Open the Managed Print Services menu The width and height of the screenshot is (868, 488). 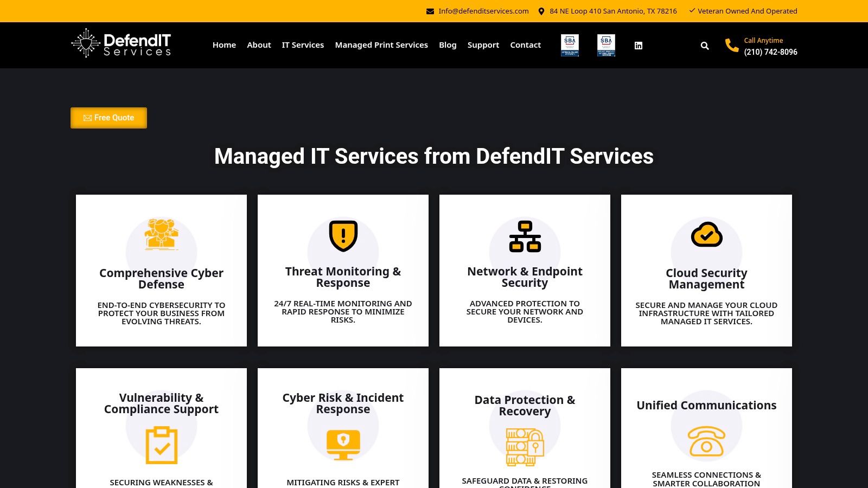coord(381,45)
